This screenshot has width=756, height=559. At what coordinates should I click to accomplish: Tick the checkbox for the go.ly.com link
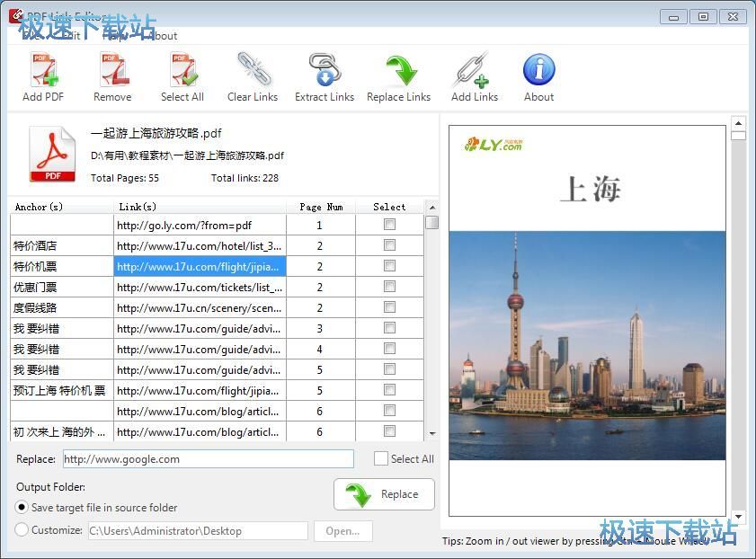tap(389, 225)
